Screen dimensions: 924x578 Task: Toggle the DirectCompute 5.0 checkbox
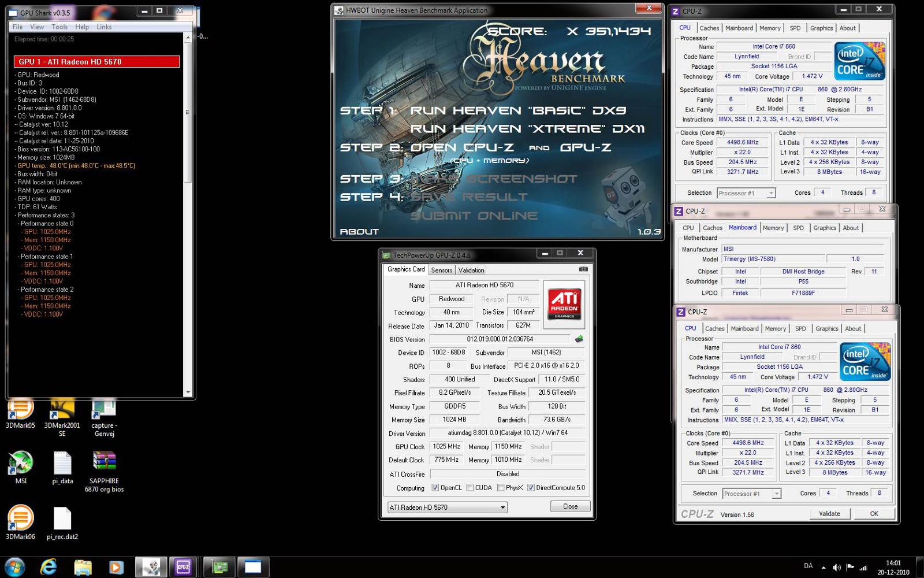[x=531, y=488]
